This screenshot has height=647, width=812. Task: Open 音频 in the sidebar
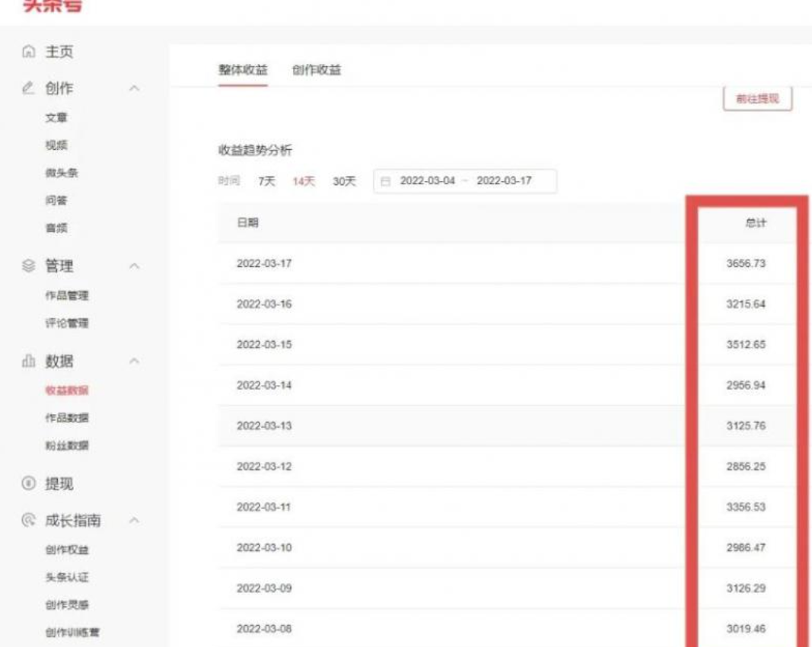click(56, 228)
